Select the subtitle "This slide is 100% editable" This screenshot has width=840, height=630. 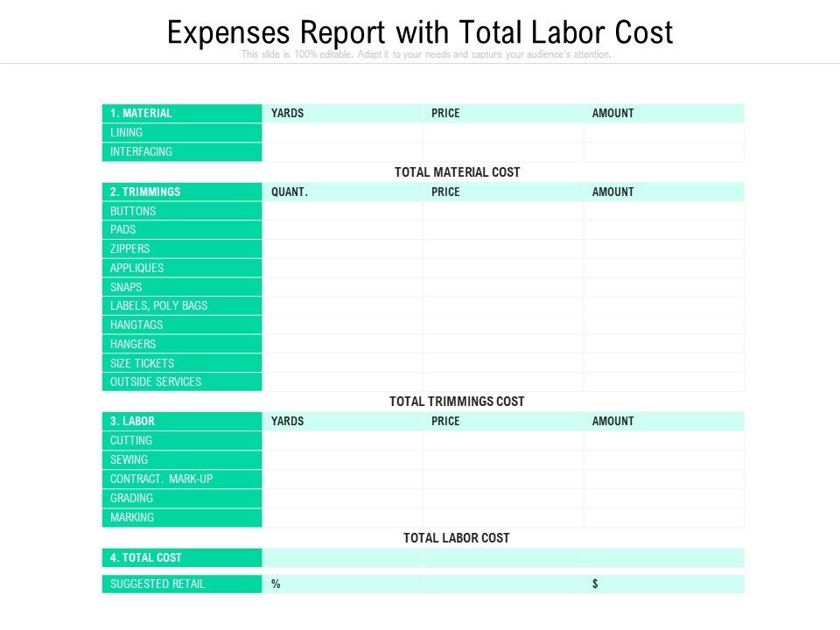pos(297,54)
